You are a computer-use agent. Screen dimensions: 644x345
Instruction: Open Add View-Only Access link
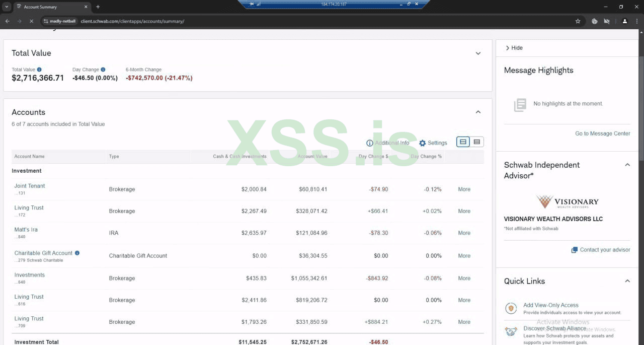pos(551,305)
